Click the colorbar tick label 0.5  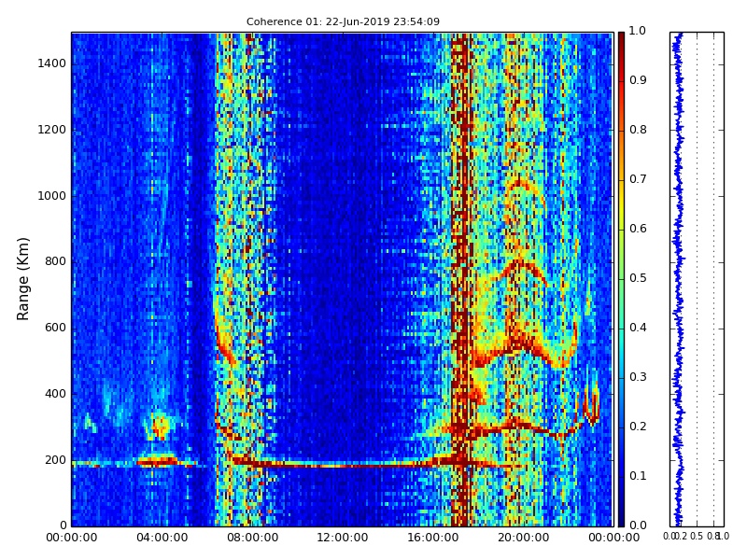point(638,278)
